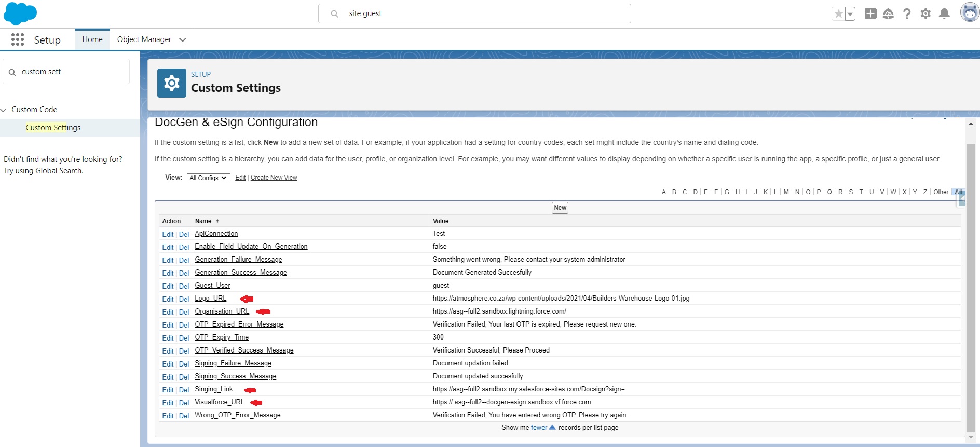980x447 pixels.
Task: Click the fewer records up-arrow icon
Action: click(552, 428)
